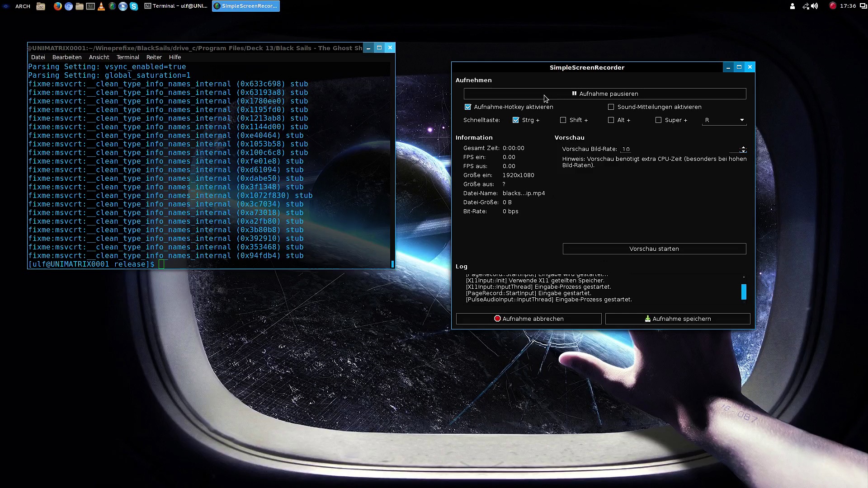
Task: Enable Sound-Mitteilungen aktivieren checkbox
Action: click(611, 107)
